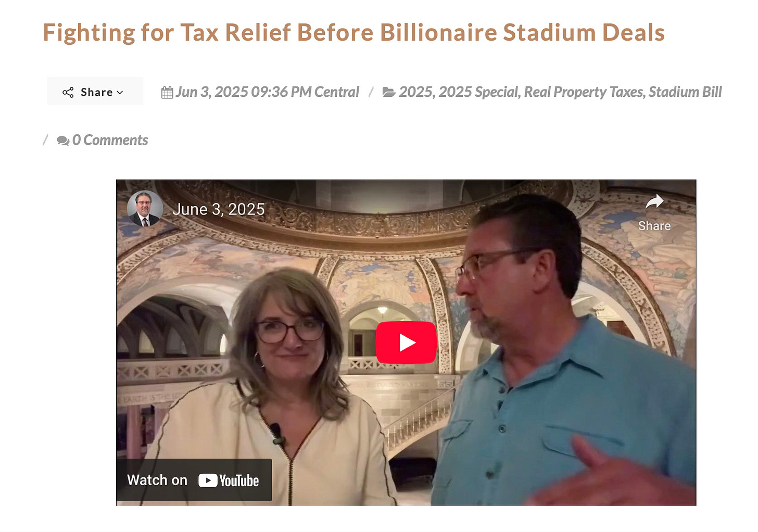Click the share network icon beside Share
758x532 pixels.
click(x=68, y=92)
